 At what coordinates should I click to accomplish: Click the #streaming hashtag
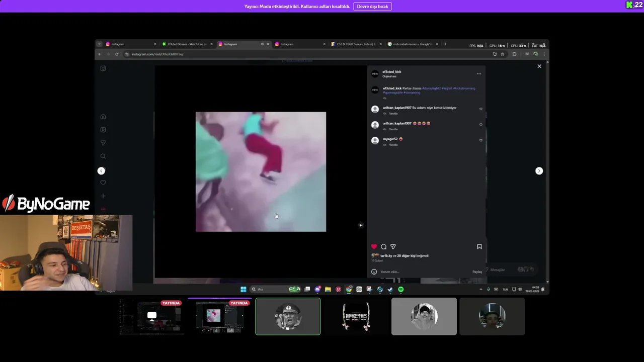click(x=412, y=93)
